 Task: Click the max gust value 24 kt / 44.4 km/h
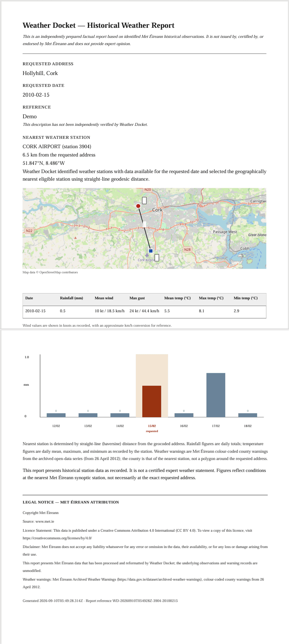tap(144, 311)
